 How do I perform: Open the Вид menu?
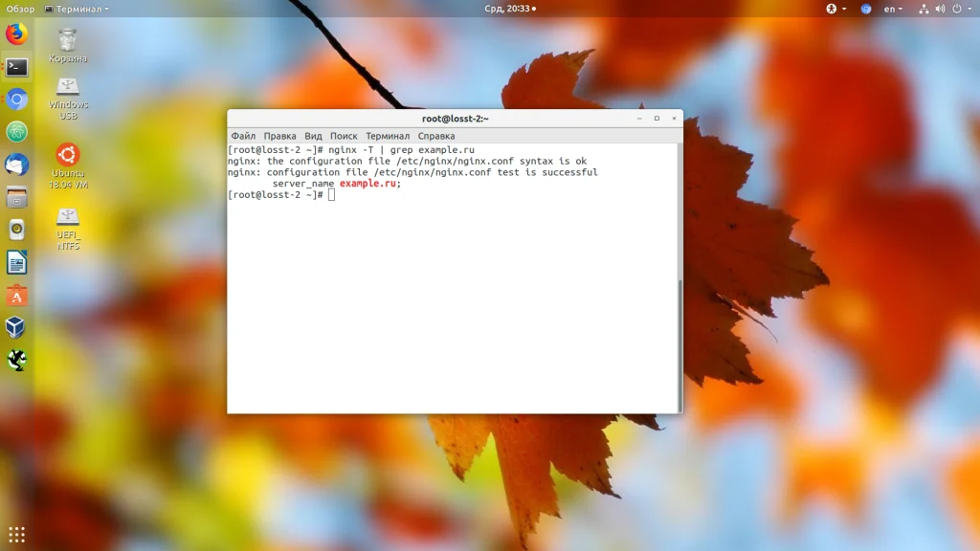[313, 136]
